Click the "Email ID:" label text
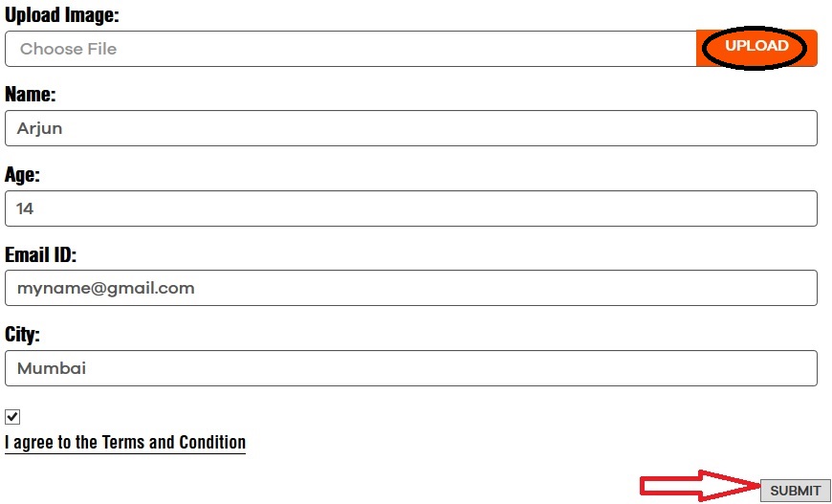The height and width of the screenshot is (504, 832). [41, 255]
